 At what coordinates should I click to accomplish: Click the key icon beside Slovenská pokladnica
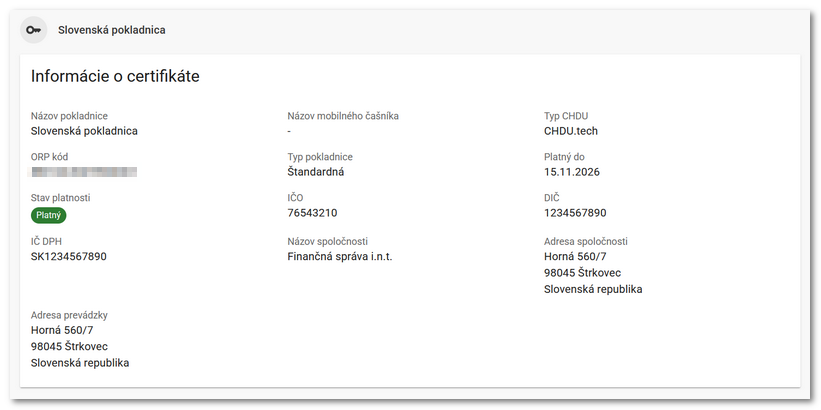[x=34, y=30]
